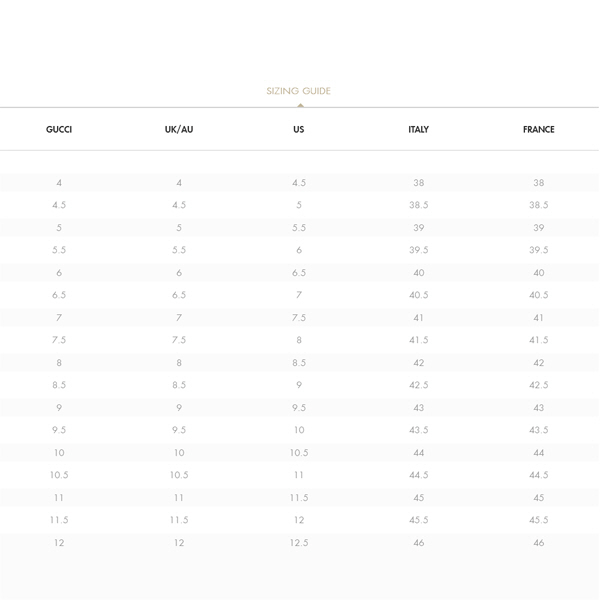This screenshot has width=600, height=600.
Task: Click France size 43.5 cell
Action: pos(539,430)
